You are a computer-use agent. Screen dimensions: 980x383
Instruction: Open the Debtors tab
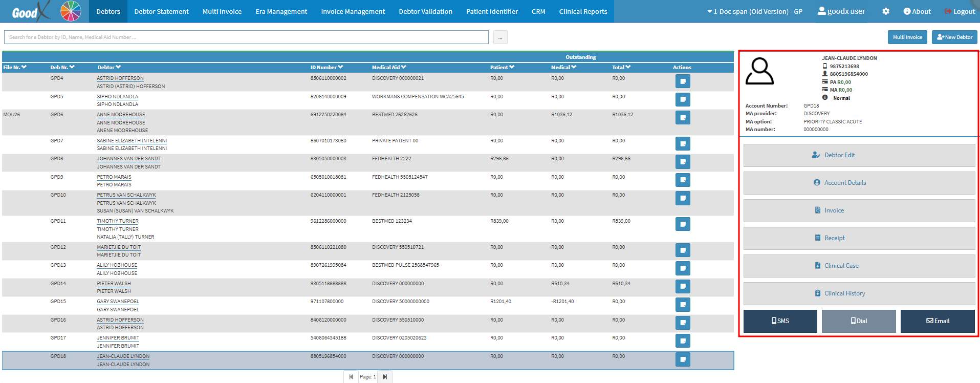(x=108, y=11)
